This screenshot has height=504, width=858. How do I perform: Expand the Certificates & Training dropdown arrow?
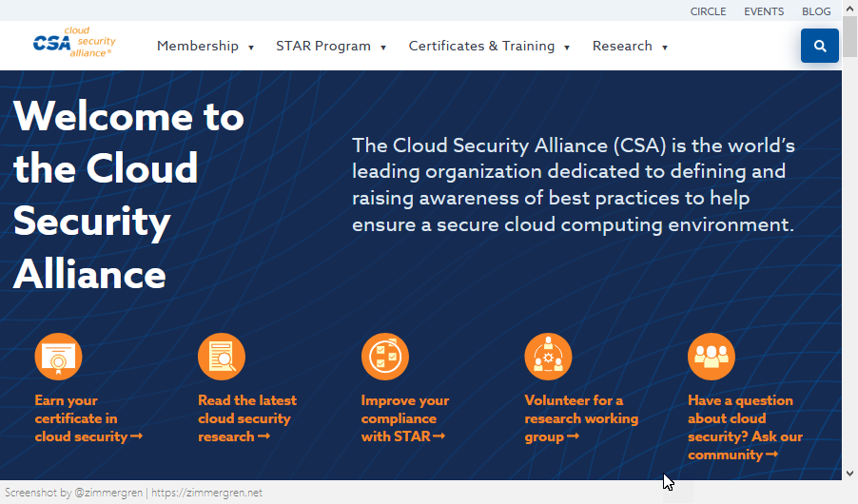click(567, 48)
